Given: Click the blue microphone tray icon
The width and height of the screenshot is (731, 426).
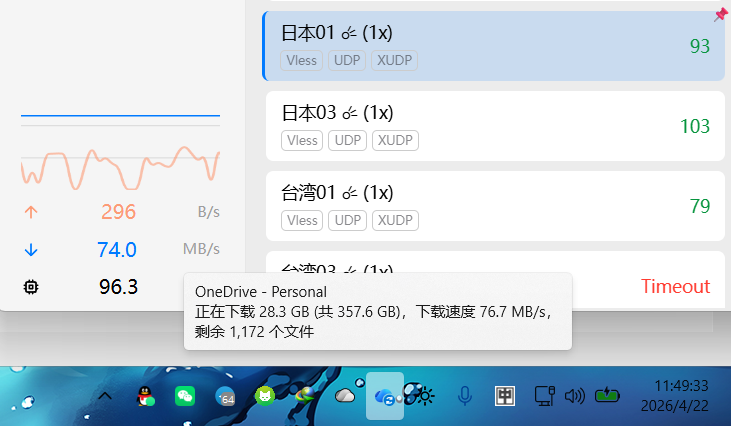Looking at the screenshot, I should pos(464,396).
